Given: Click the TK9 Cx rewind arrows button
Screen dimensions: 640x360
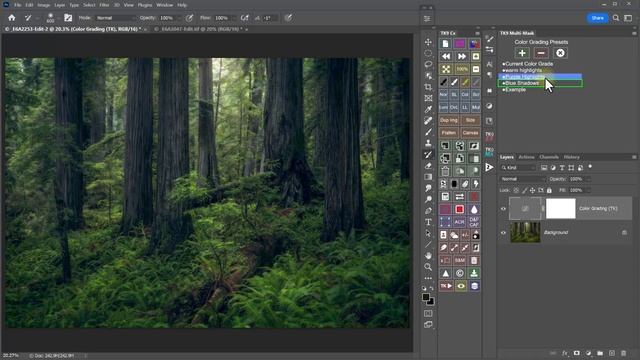Looking at the screenshot, I should pyautogui.click(x=446, y=56).
